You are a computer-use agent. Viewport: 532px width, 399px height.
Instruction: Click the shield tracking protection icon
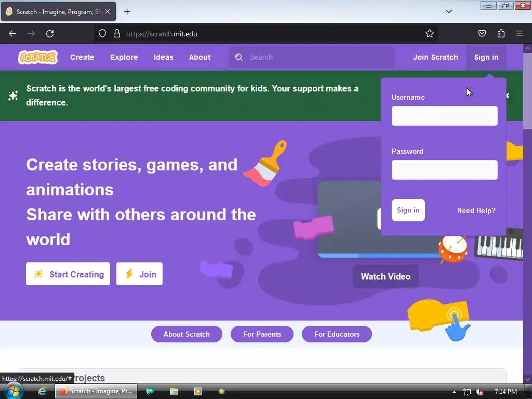[102, 33]
